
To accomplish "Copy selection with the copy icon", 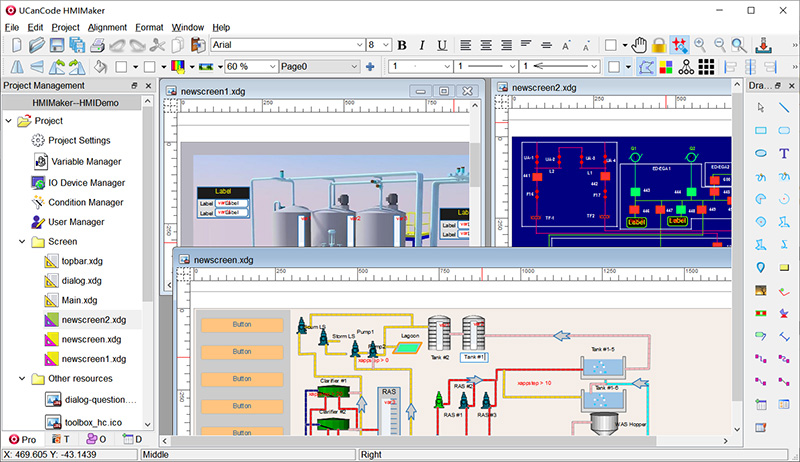I will pyautogui.click(x=178, y=45).
